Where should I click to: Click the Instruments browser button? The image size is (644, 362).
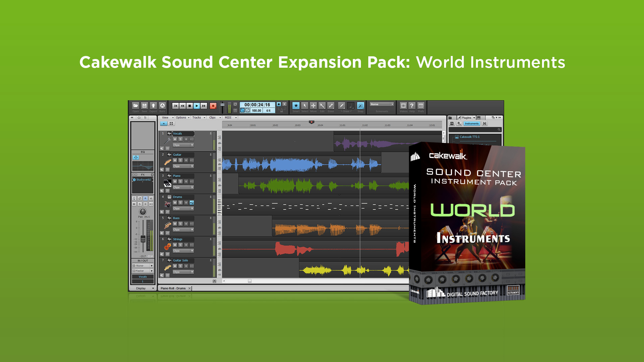click(472, 124)
